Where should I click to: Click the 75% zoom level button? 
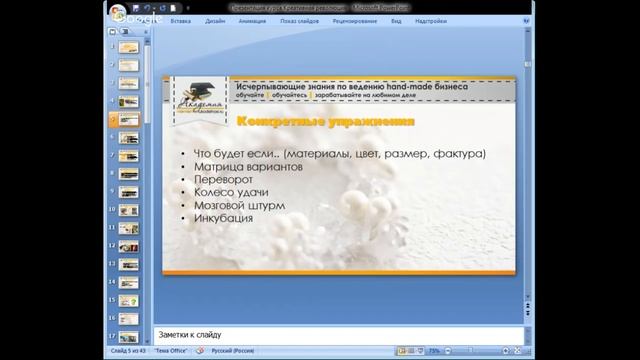click(434, 351)
